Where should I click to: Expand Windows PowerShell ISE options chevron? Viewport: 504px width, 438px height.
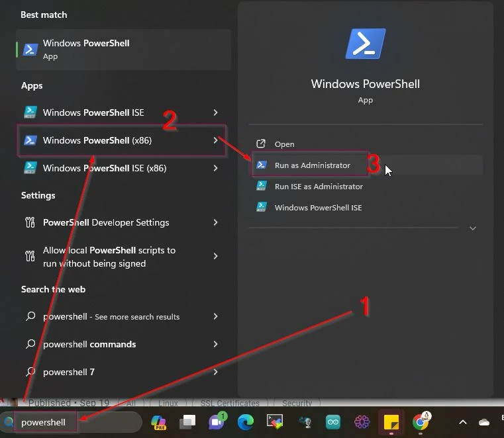(215, 112)
